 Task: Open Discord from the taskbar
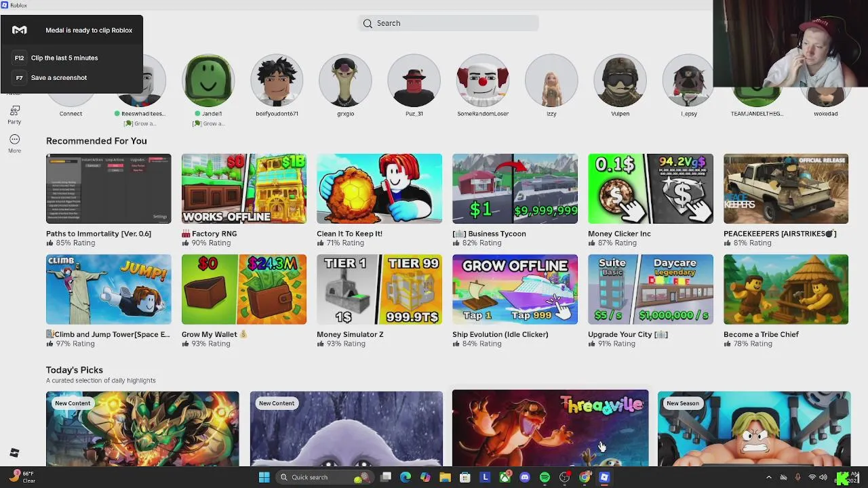coord(524,477)
